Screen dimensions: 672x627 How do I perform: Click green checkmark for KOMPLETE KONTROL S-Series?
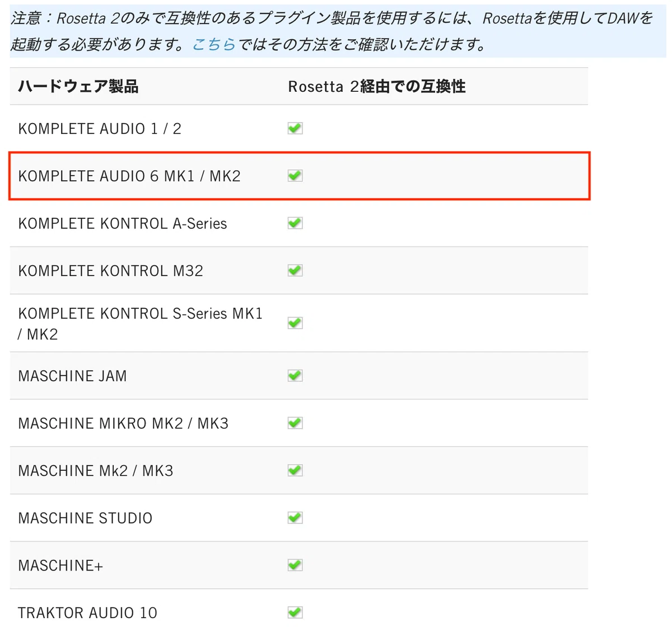tap(295, 323)
